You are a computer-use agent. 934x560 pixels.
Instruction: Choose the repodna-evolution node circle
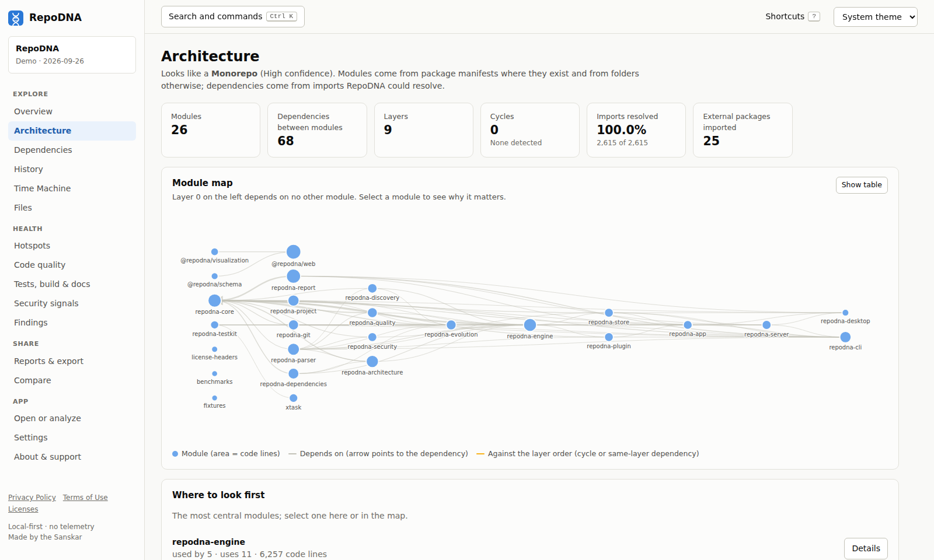(451, 325)
